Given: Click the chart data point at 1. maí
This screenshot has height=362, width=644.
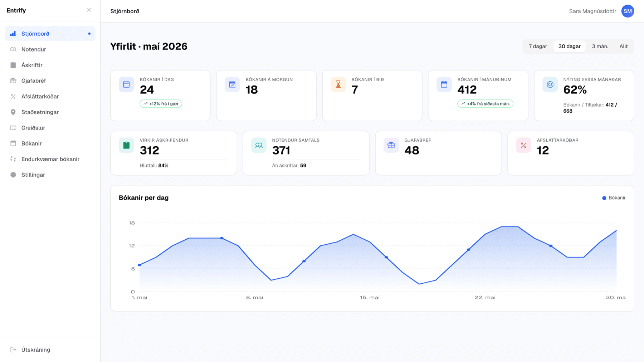Looking at the screenshot, I should pos(140,265).
